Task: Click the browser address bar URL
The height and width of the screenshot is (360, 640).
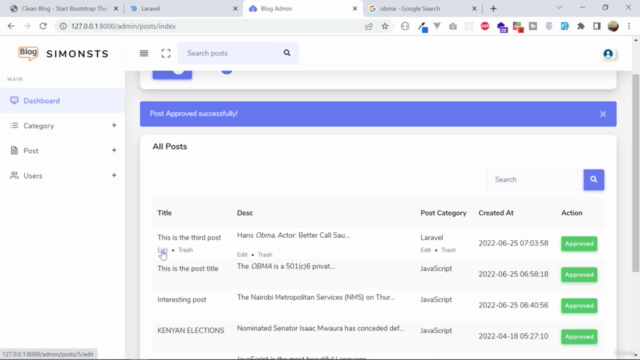Action: (x=123, y=26)
